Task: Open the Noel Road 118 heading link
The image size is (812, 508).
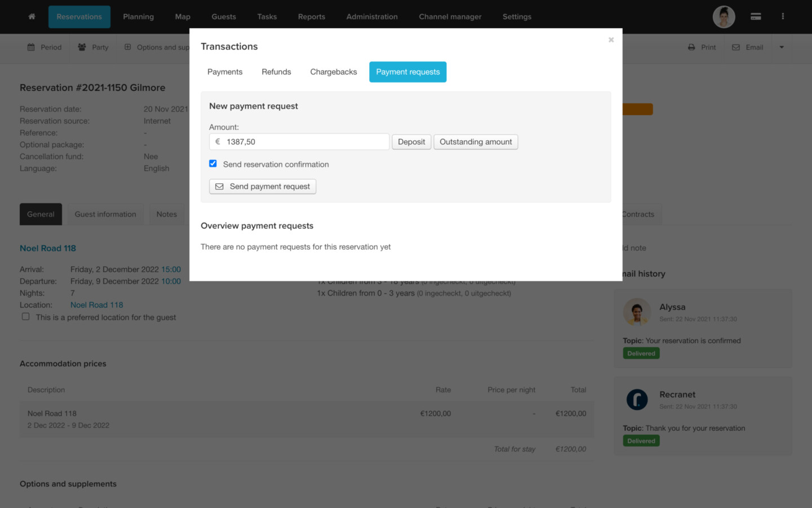Action: tap(48, 248)
